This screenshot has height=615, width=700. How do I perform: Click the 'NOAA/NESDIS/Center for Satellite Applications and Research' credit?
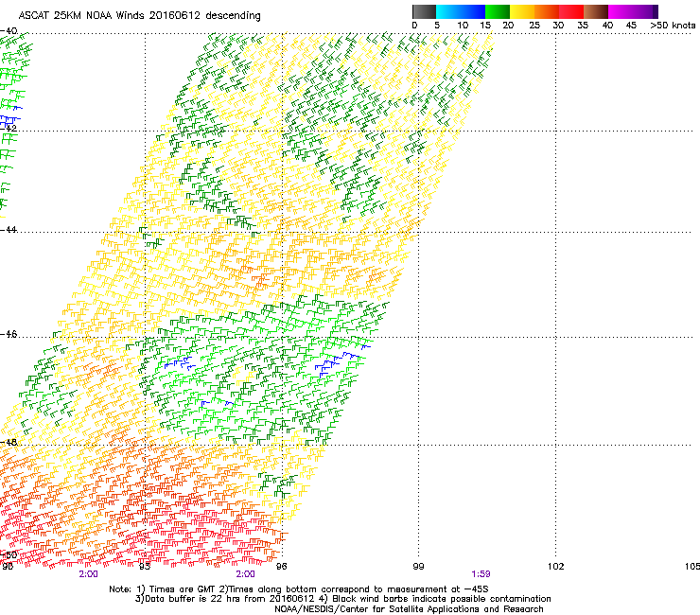tap(409, 609)
